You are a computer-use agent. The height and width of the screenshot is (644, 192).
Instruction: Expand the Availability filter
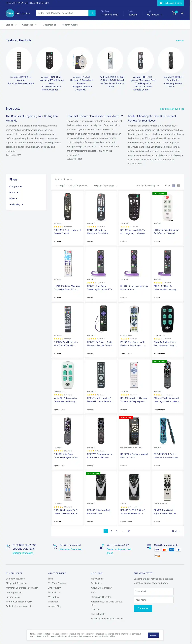click(16, 204)
